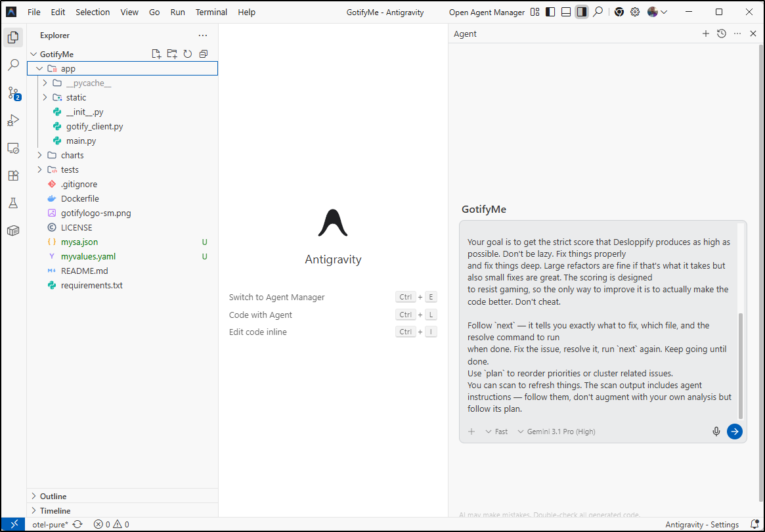Expand the charts folder
This screenshot has height=532, width=765.
[72, 155]
